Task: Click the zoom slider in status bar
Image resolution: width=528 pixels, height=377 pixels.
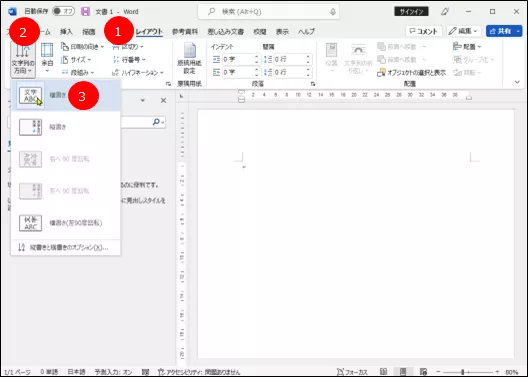Action: pyautogui.click(x=467, y=372)
